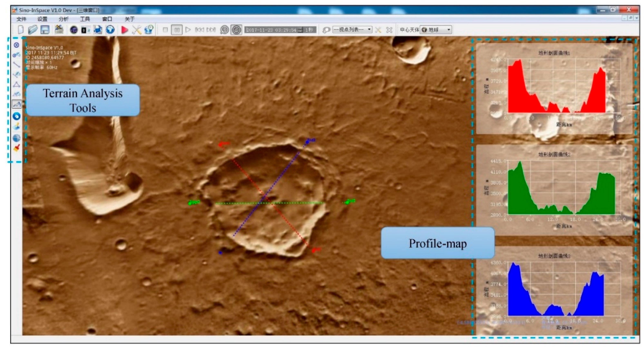This screenshot has width=644, height=348.
Task: Open the 分析 menu
Action: click(64, 19)
